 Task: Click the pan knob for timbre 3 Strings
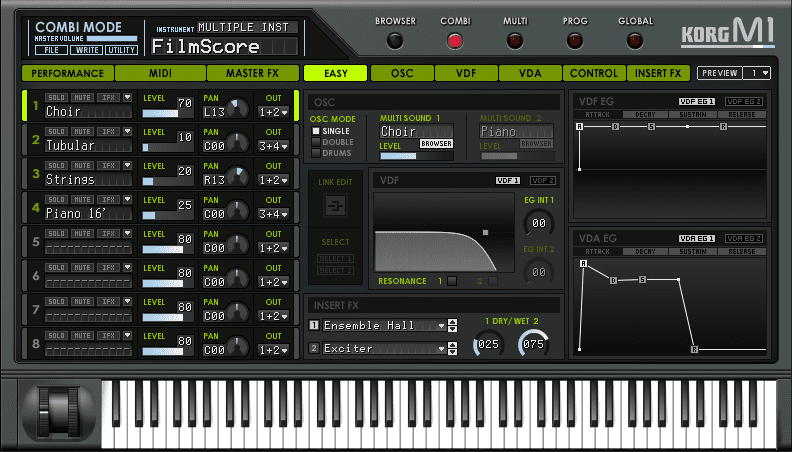[x=238, y=177]
